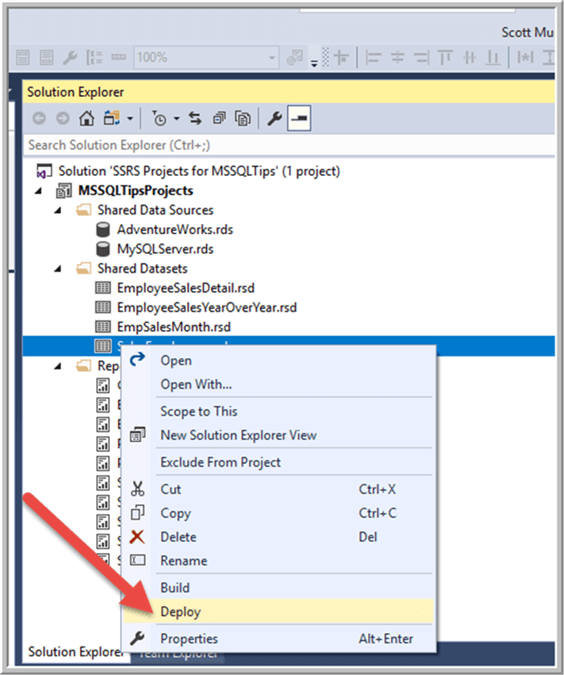
Task: Select the Shared Datasets folder
Action: tap(143, 269)
